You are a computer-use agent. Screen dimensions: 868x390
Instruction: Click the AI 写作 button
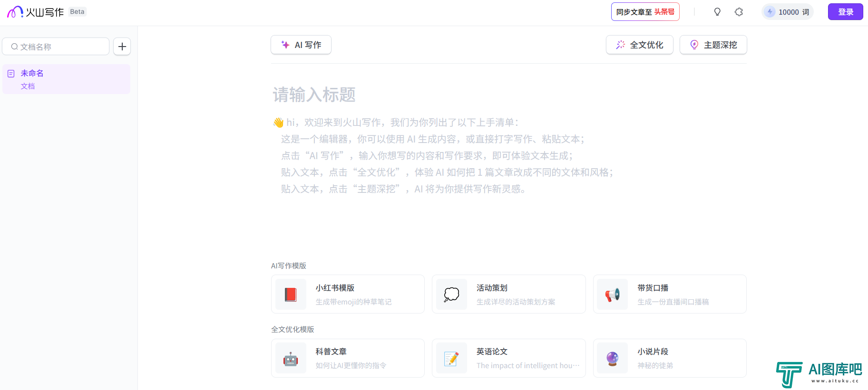(301, 45)
